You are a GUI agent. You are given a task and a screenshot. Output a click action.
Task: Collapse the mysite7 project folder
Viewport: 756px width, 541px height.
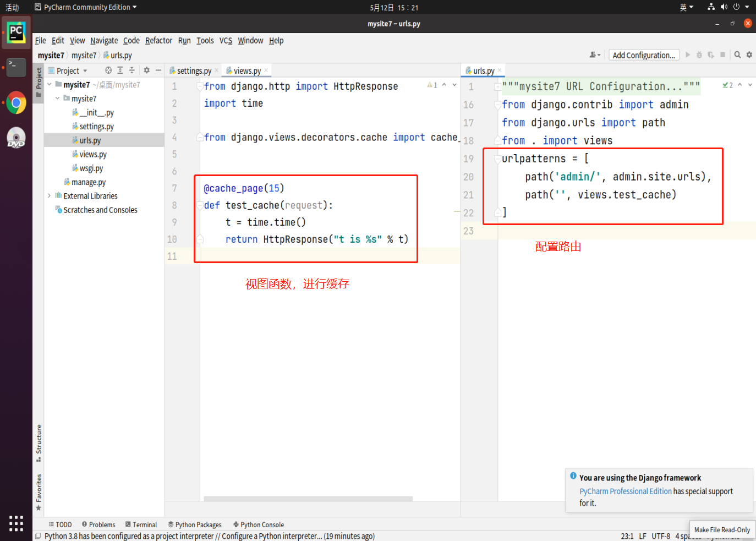(x=48, y=84)
